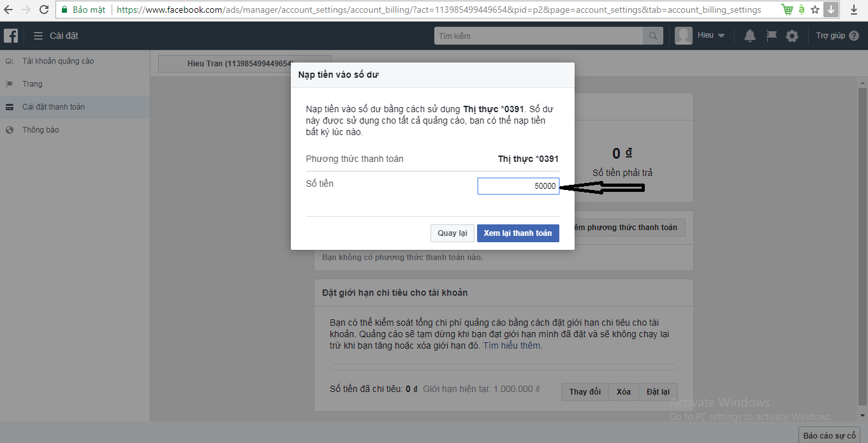Click the Nạp tiền vào số dư title
The width and height of the screenshot is (868, 443).
click(x=339, y=75)
